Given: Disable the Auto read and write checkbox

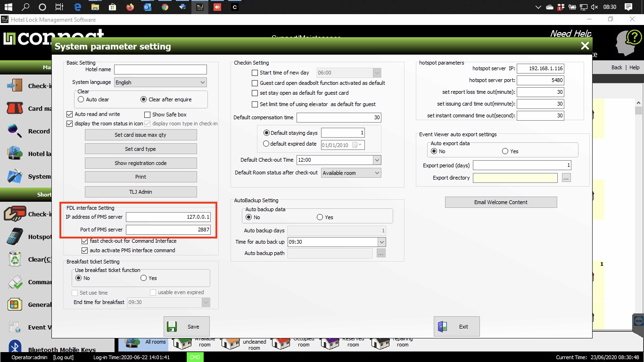Looking at the screenshot, I should [x=70, y=114].
